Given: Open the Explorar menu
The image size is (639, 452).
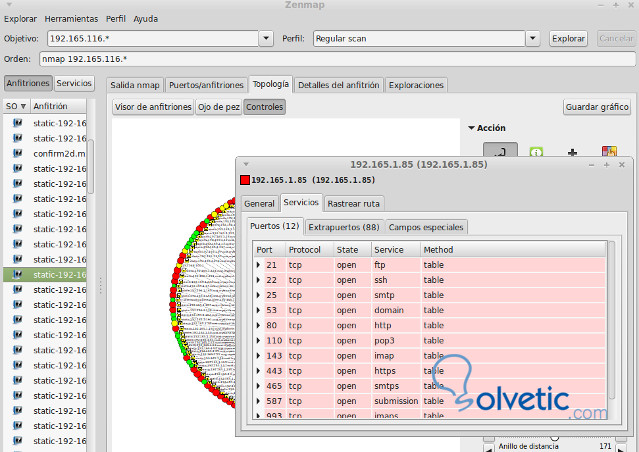Looking at the screenshot, I should pos(20,19).
